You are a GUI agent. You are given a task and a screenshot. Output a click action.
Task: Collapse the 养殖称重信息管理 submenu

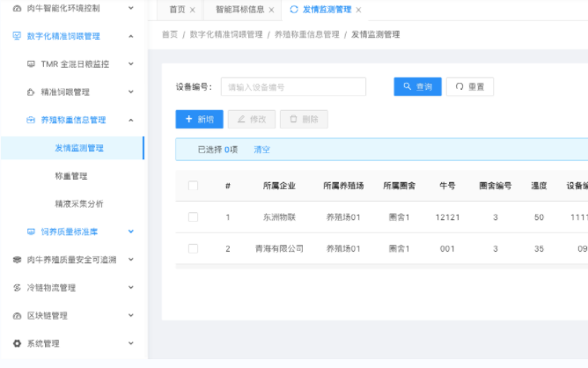pos(130,121)
